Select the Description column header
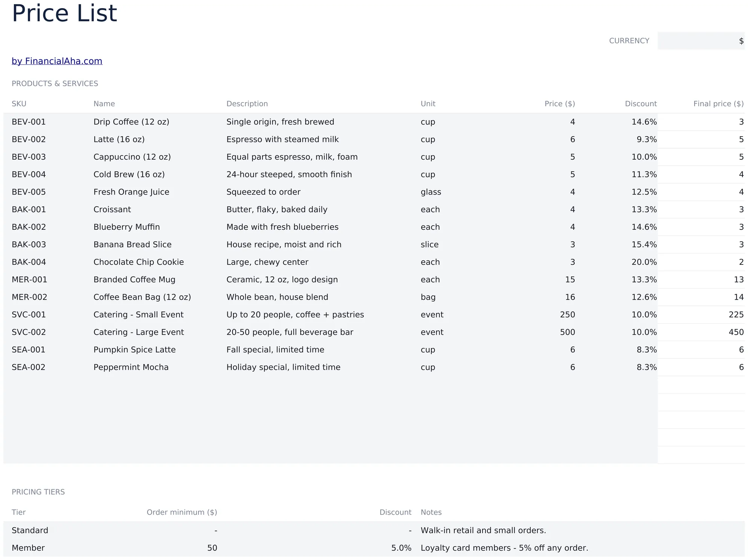Viewport: 748px width, 560px height. click(247, 104)
